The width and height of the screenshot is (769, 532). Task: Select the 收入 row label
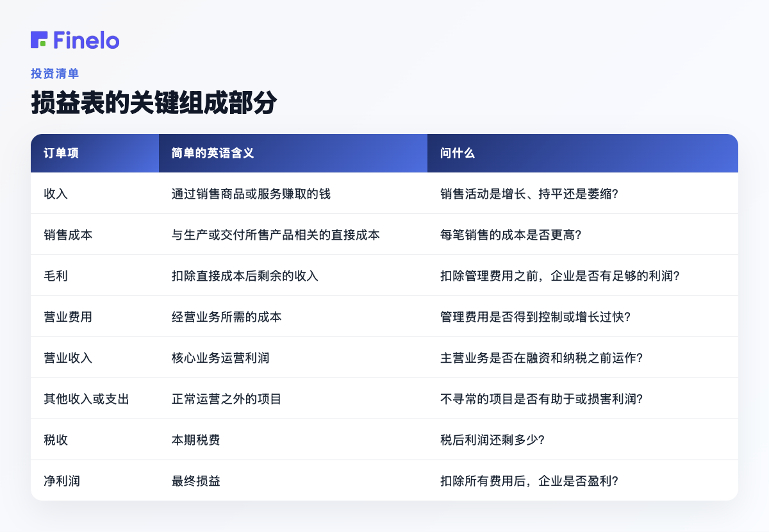(56, 194)
